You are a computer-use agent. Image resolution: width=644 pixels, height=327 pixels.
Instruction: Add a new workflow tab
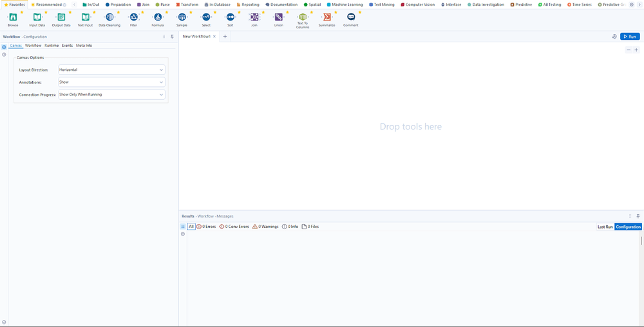pos(225,37)
